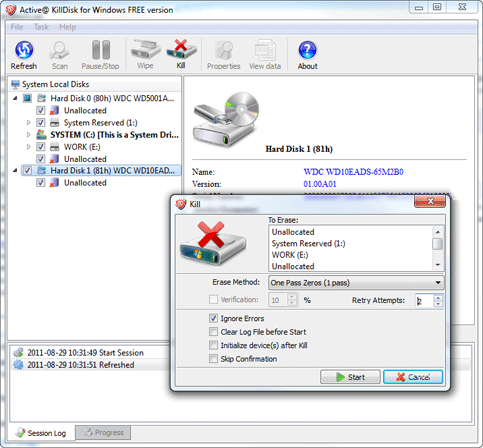Click the Retry Attempts input field
This screenshot has width=483, height=448.
[425, 300]
